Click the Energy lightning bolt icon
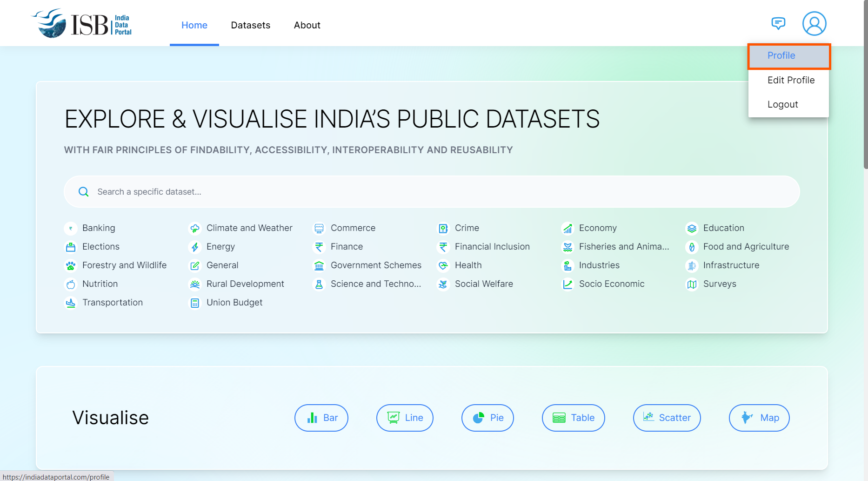 tap(195, 247)
